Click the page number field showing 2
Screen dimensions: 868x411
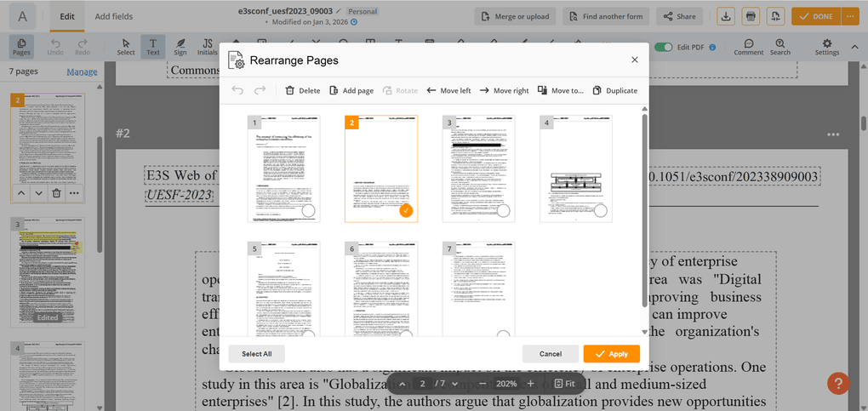point(422,383)
